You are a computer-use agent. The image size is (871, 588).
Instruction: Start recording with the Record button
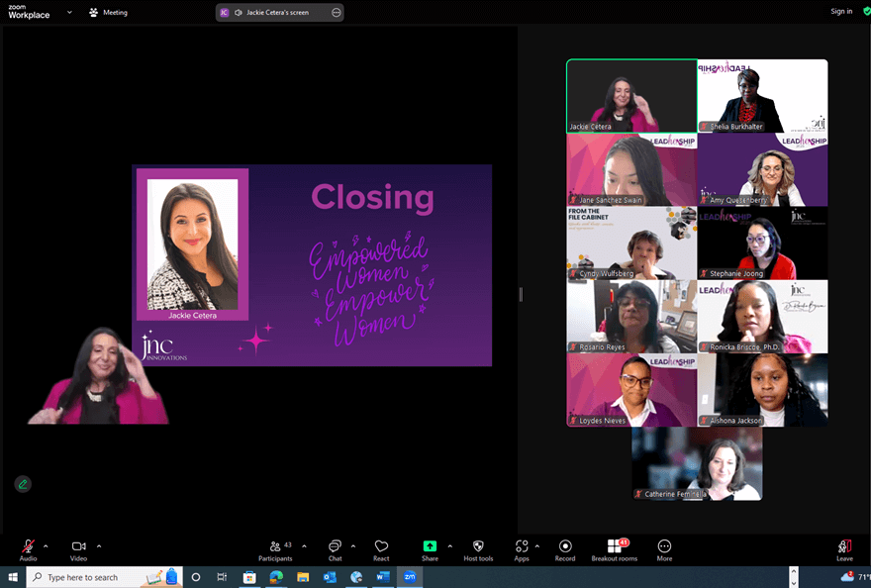click(565, 546)
